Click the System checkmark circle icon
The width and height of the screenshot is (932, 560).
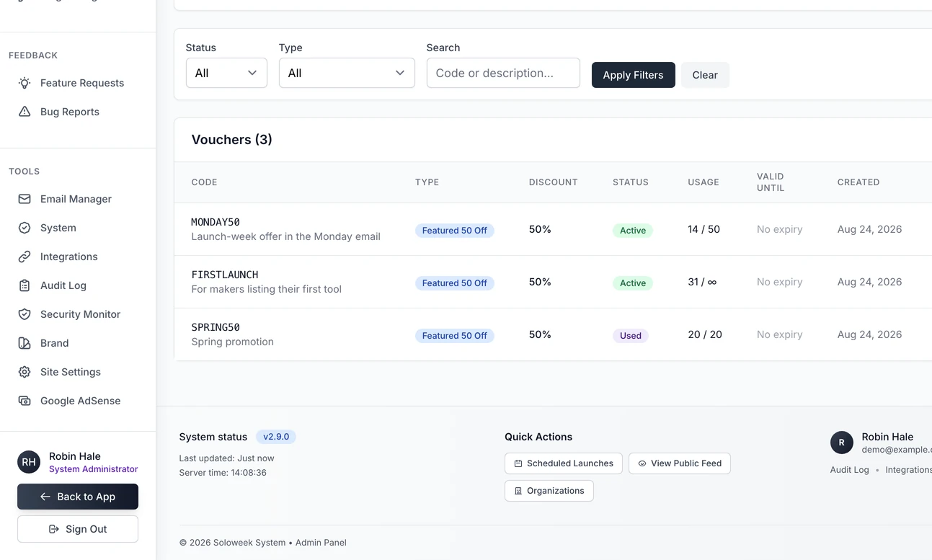[25, 228]
